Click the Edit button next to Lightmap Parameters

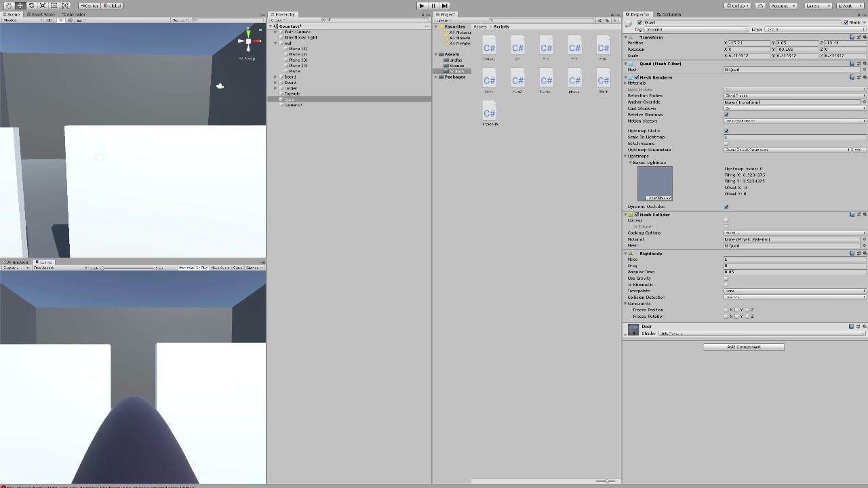859,149
